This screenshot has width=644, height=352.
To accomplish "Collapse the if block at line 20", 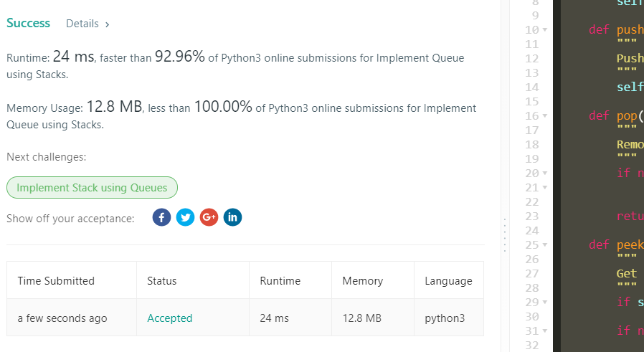I will [x=545, y=173].
